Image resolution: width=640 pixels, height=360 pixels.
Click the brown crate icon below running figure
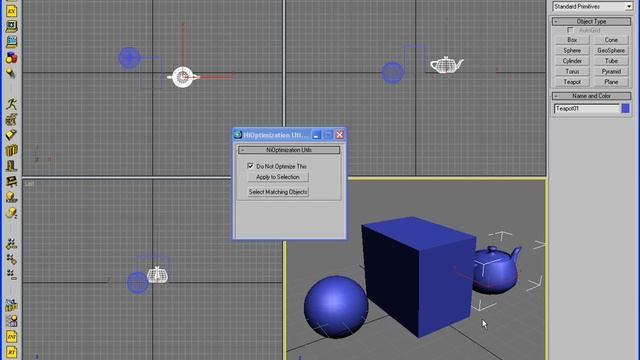[x=11, y=119]
